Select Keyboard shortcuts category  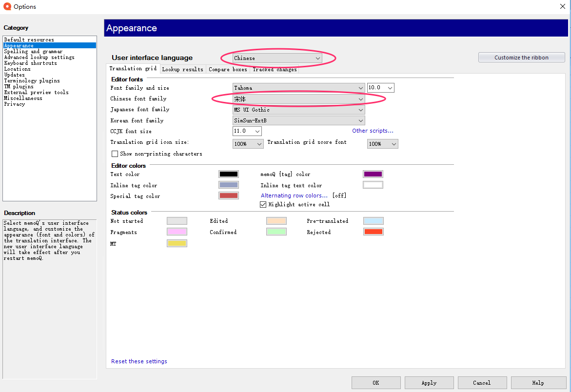click(50, 63)
